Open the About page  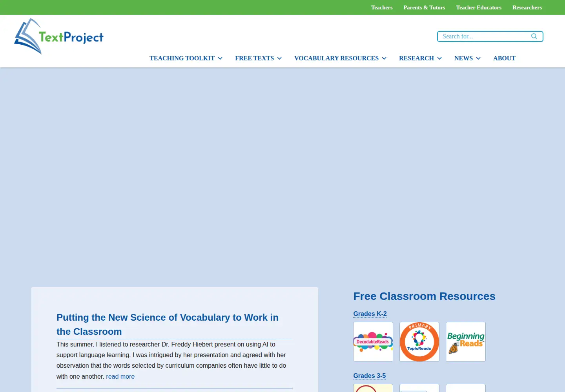pos(504,58)
